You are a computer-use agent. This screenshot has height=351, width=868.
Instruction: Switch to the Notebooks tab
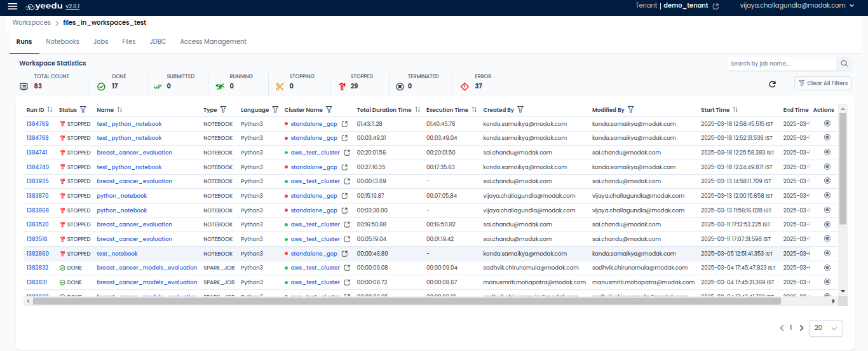[62, 41]
